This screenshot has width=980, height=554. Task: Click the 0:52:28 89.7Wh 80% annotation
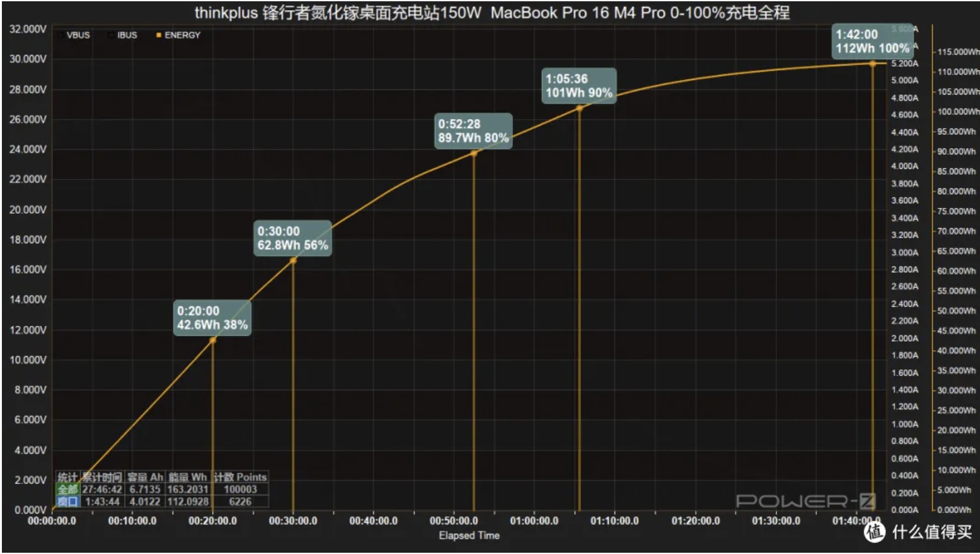click(473, 131)
